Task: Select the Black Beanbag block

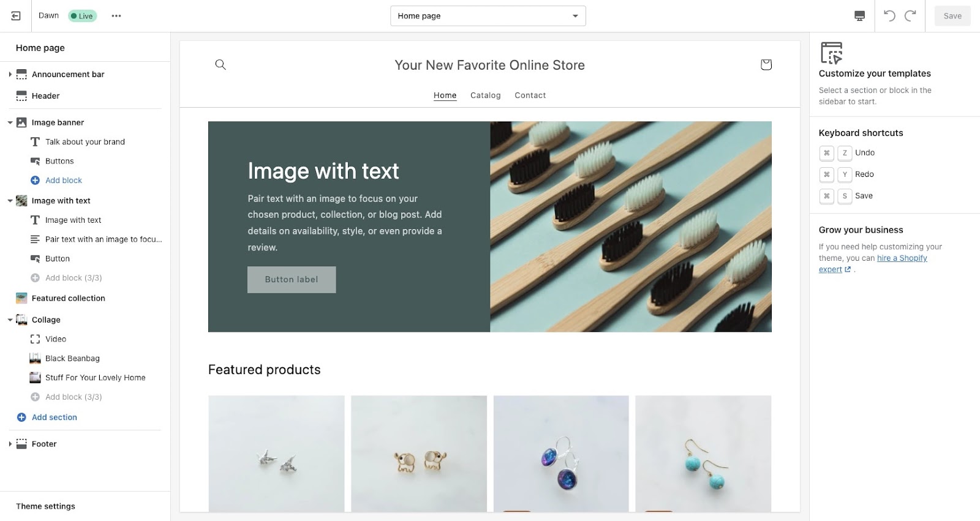Action: pos(72,358)
